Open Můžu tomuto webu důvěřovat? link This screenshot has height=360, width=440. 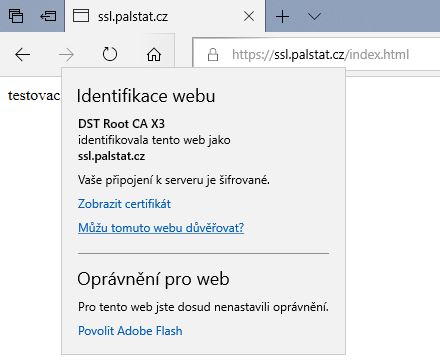(x=161, y=228)
